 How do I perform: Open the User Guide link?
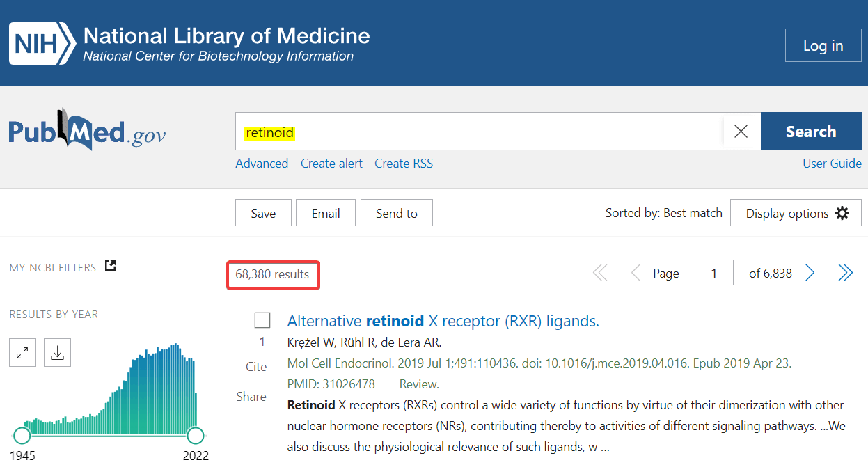coord(832,164)
